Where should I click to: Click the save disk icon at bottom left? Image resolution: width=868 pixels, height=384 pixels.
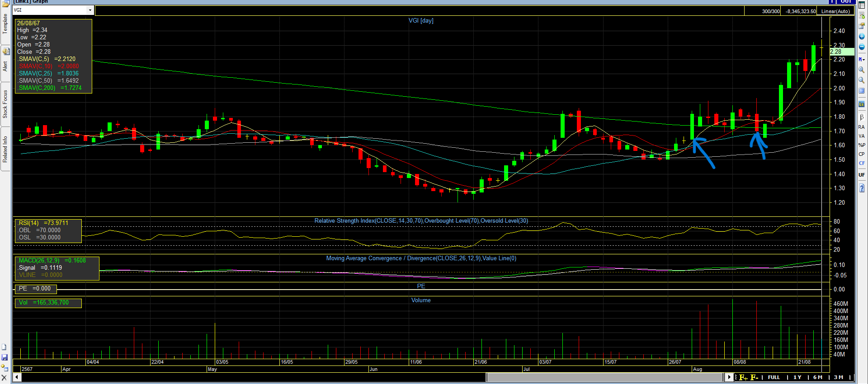coord(5,357)
